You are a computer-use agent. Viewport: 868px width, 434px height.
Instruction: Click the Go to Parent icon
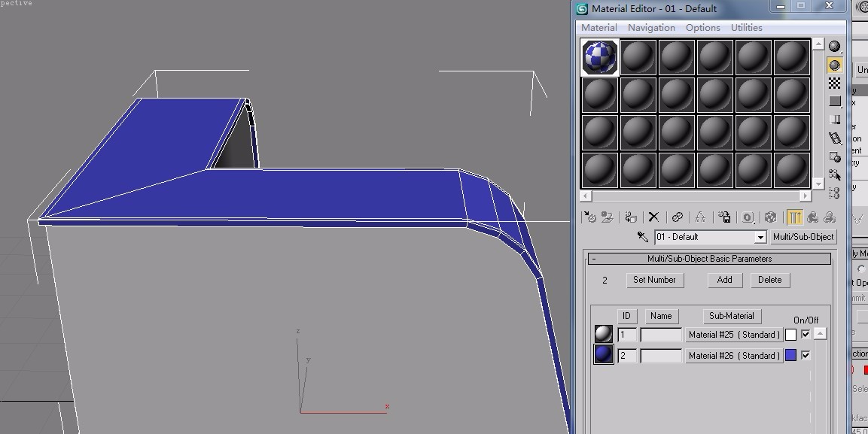click(x=812, y=217)
